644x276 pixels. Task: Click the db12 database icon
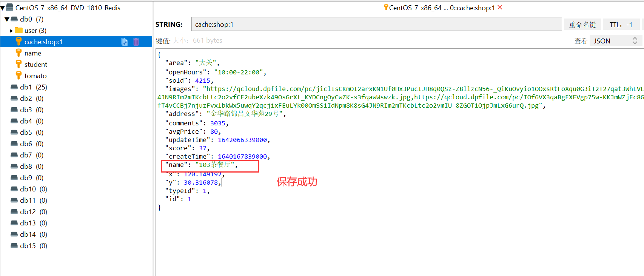(x=14, y=211)
